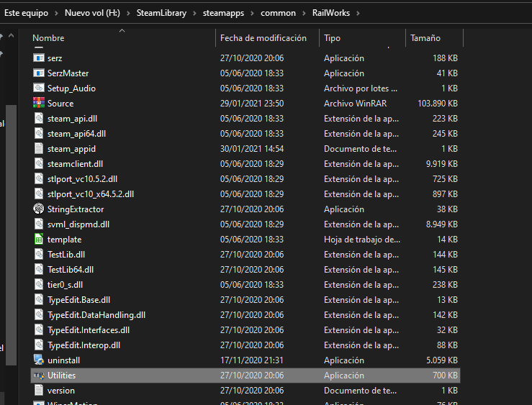The height and width of the screenshot is (405, 532).
Task: Select the TestLib.dll file icon
Action: click(x=39, y=254)
